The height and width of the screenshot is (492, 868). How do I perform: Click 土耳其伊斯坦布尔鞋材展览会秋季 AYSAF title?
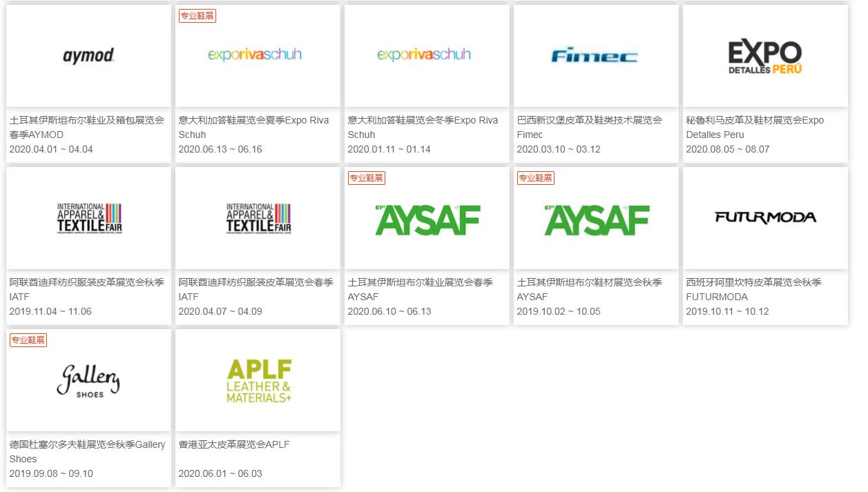(x=589, y=289)
